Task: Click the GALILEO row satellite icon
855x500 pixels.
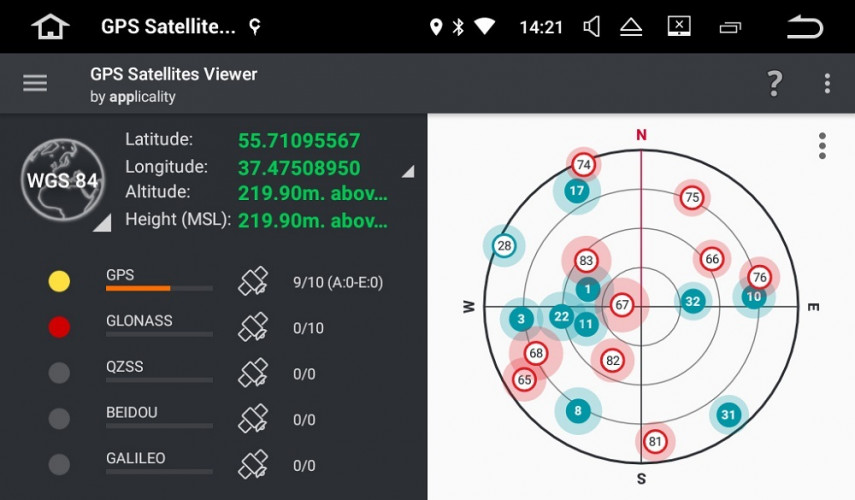Action: (253, 465)
